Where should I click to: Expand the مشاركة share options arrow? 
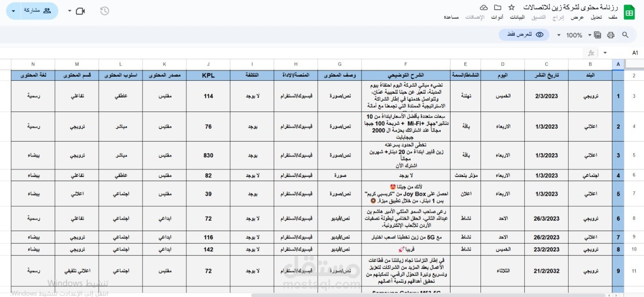click(x=13, y=11)
